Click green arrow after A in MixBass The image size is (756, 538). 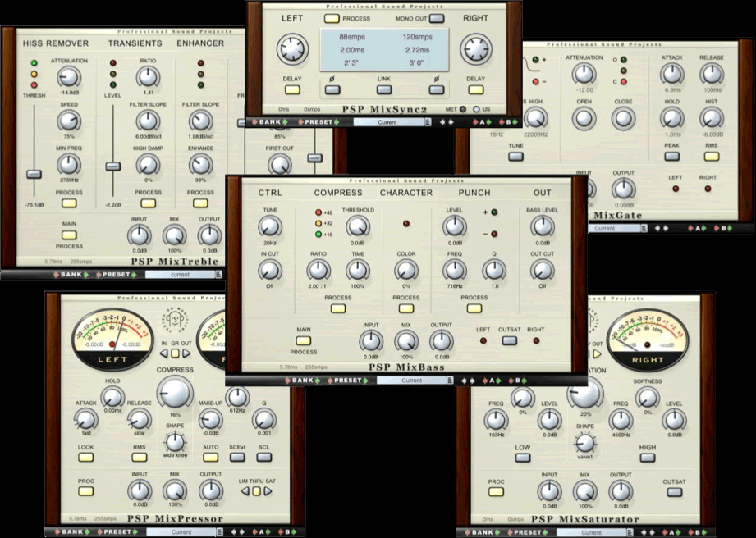[498, 381]
